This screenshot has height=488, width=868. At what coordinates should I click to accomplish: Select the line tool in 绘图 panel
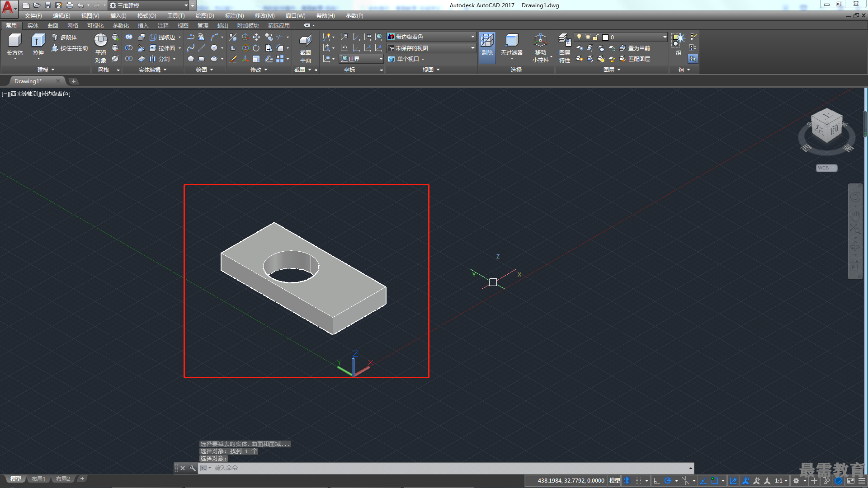(x=202, y=48)
